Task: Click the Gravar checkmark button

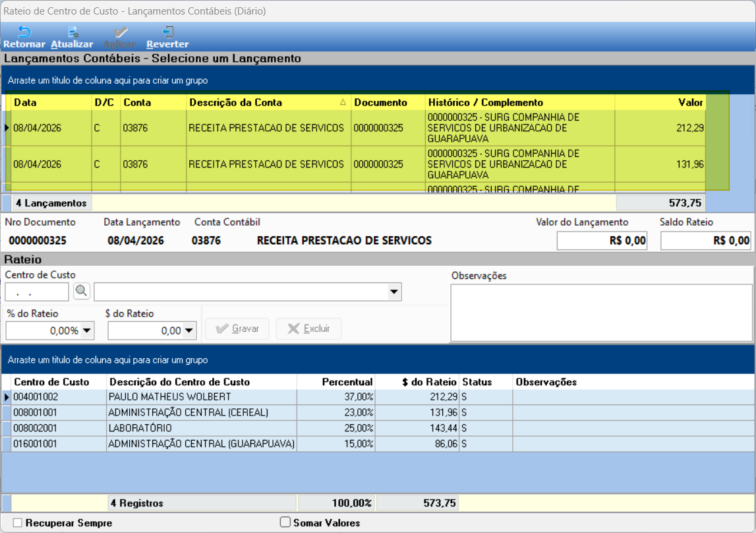Action: tap(237, 329)
